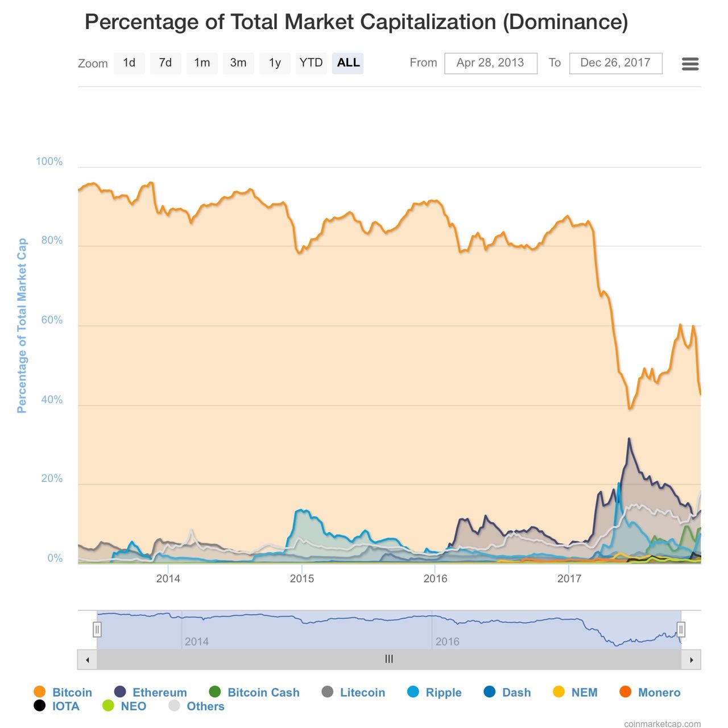The image size is (728, 728).
Task: Click the navigator scrollbar center grip
Action: [389, 659]
